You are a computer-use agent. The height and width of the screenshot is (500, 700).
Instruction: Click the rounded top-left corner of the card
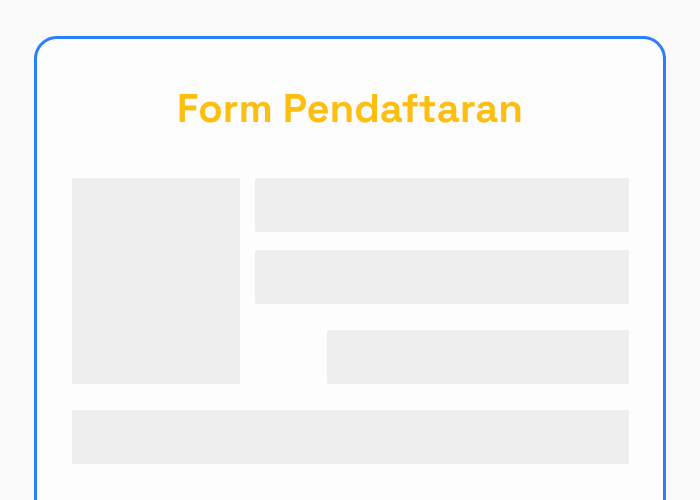click(x=42, y=45)
